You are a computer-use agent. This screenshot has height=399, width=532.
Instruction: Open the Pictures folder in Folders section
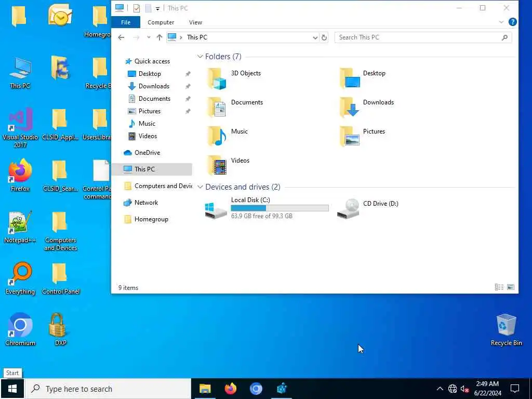click(x=362, y=137)
